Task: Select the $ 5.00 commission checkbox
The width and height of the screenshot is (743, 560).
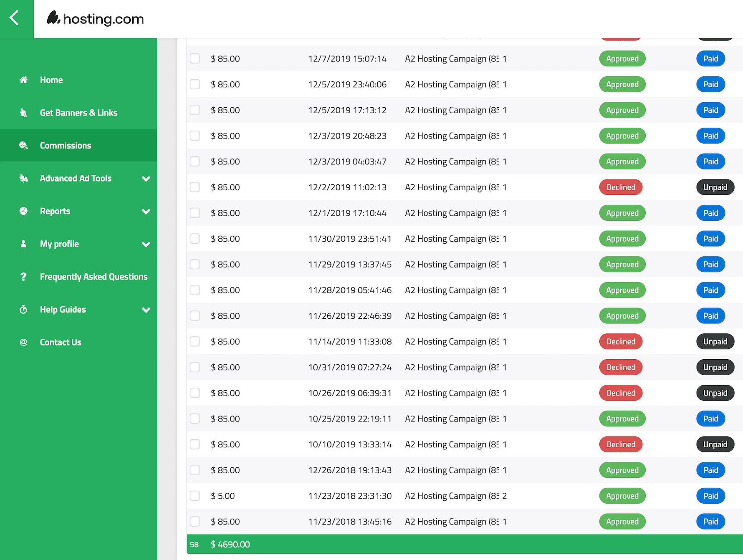Action: tap(195, 496)
